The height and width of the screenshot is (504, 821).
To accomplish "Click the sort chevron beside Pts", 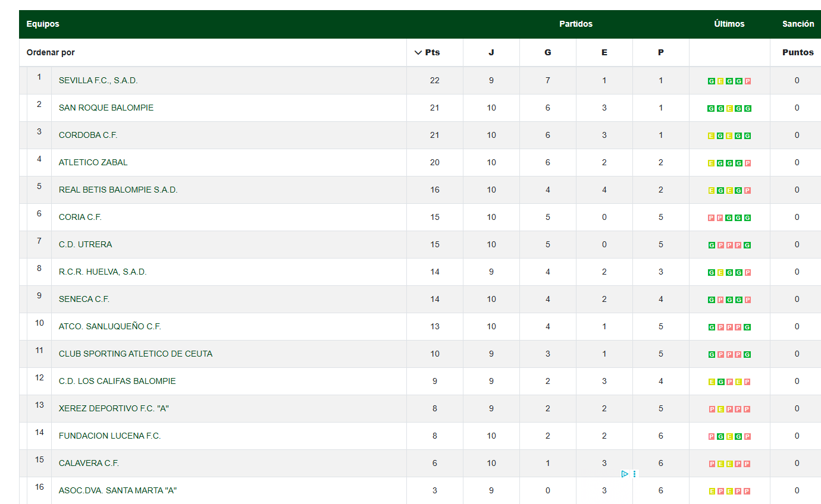I will pos(418,52).
